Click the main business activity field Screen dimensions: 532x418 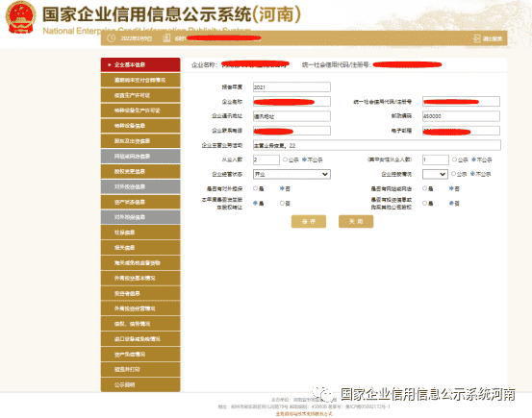click(x=376, y=145)
